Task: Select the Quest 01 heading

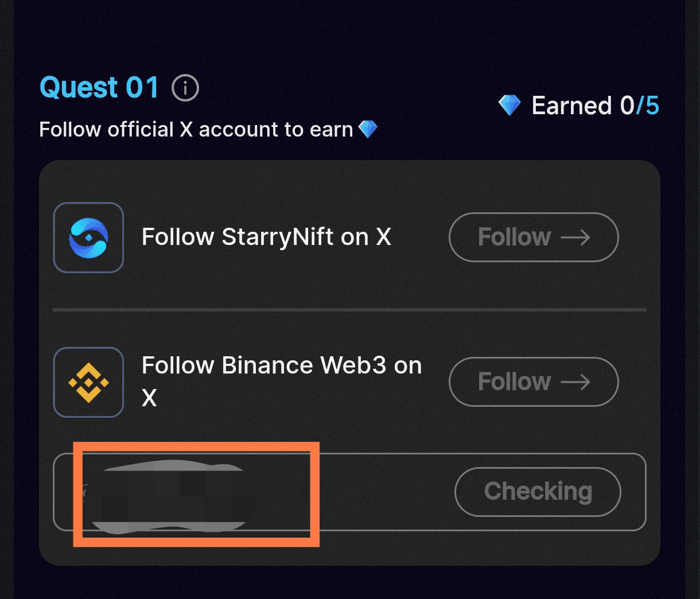Action: tap(99, 88)
